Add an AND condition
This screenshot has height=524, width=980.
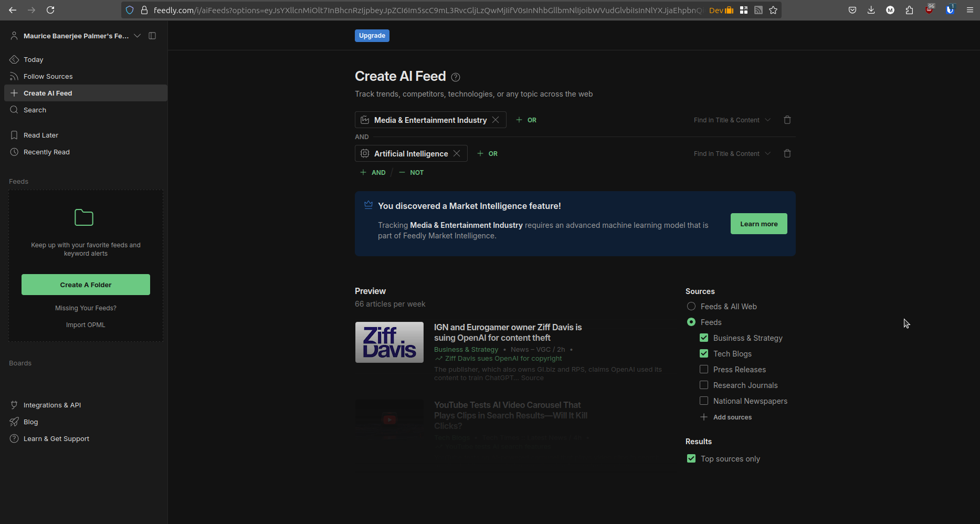click(373, 173)
